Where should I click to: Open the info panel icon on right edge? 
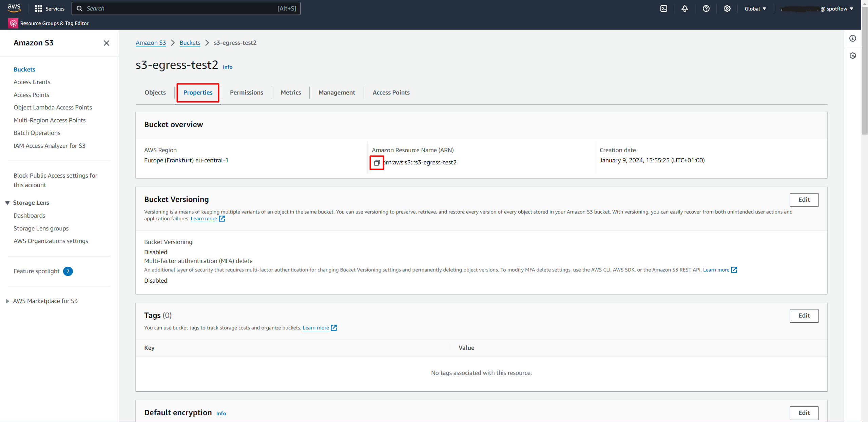click(852, 38)
